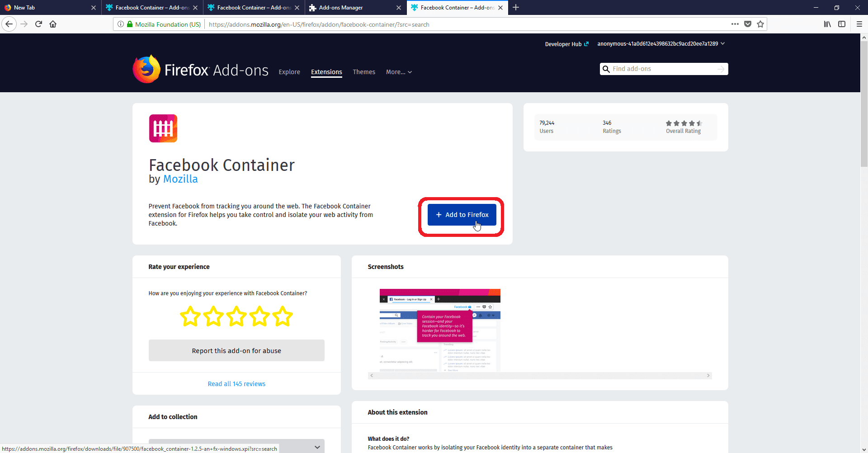Open the Explore section

[x=289, y=72]
